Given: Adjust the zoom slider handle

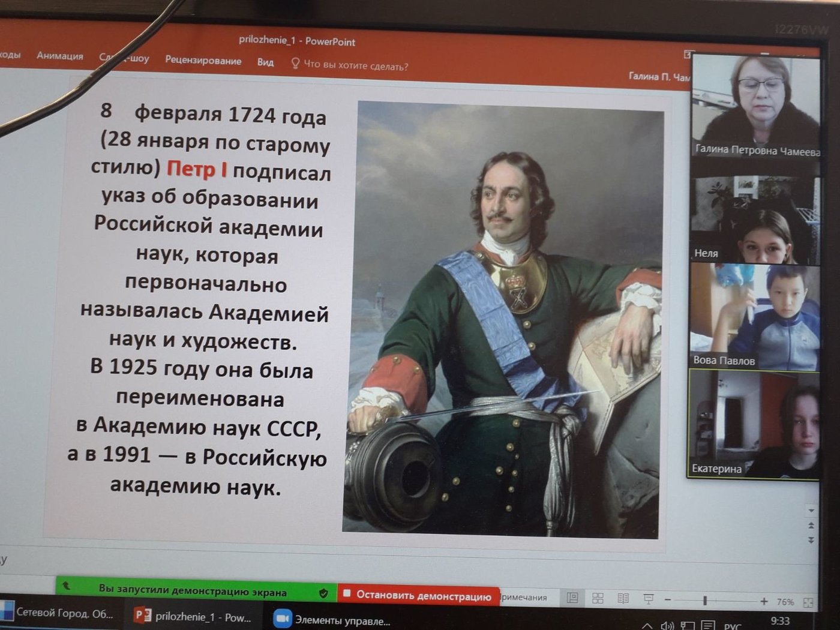Looking at the screenshot, I should tap(705, 600).
